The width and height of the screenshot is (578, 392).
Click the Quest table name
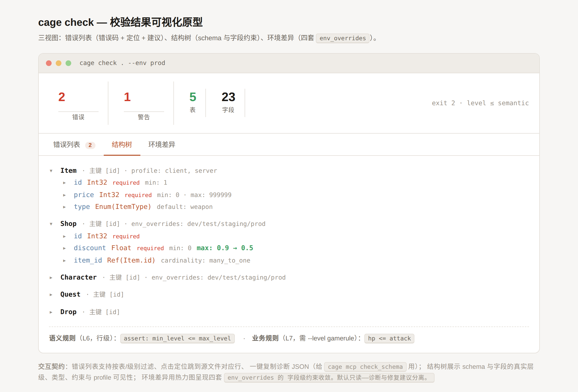pos(70,294)
